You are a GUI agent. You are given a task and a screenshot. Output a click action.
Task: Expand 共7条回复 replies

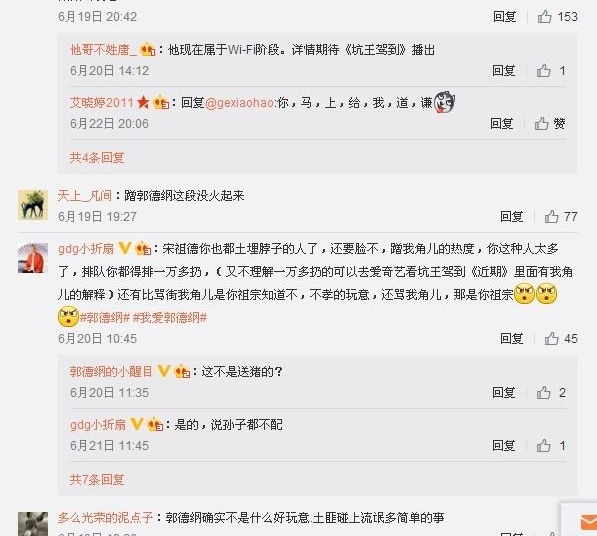(97, 479)
